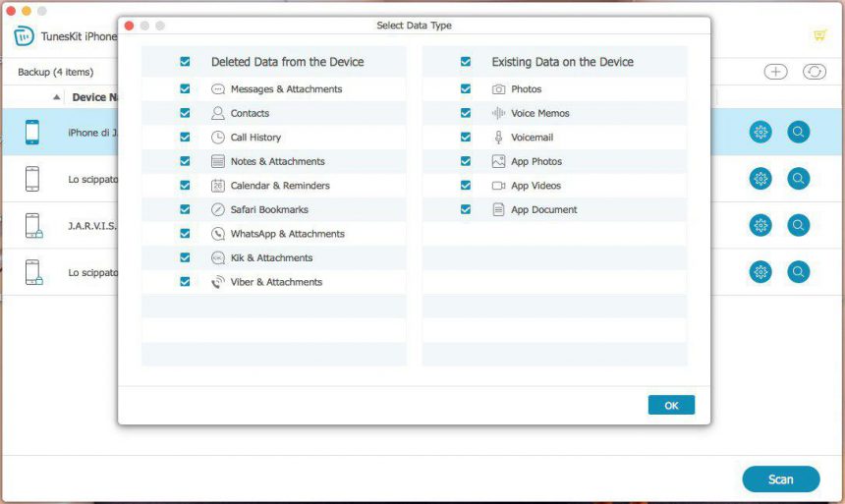Uncheck the Call History checkbox
Viewport: 845px width, 504px height.
click(x=185, y=138)
